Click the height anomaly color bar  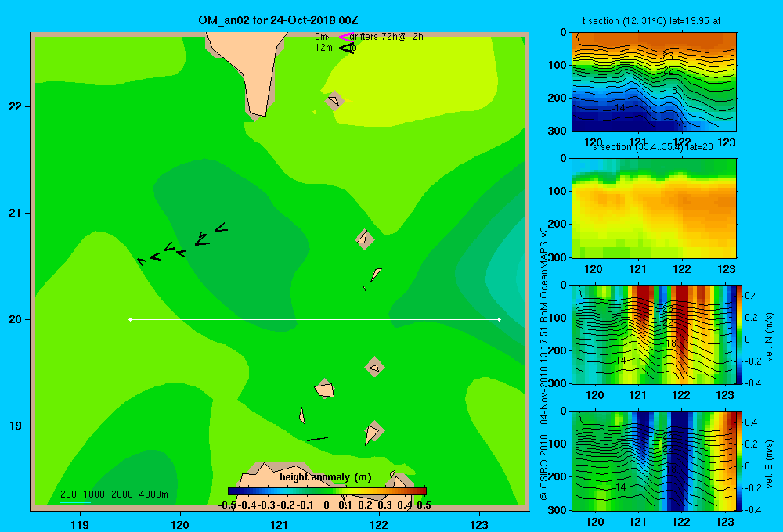click(327, 491)
